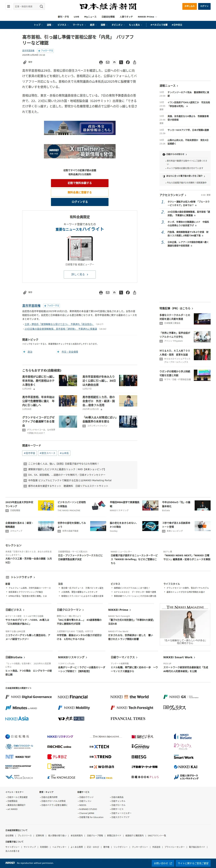Click the printer icon in the toolbar after the viewer promo
Viewport: 216px width, 868px height.
(101, 293)
